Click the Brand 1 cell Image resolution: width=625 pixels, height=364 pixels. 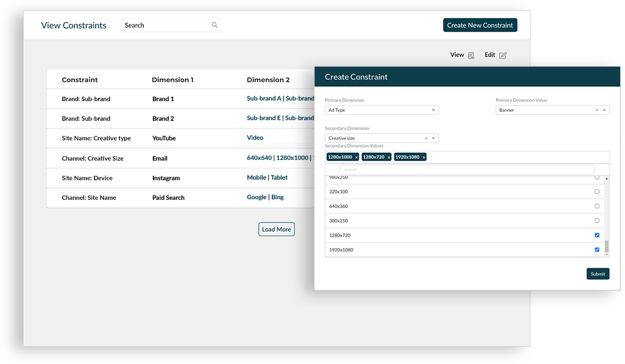coord(163,99)
